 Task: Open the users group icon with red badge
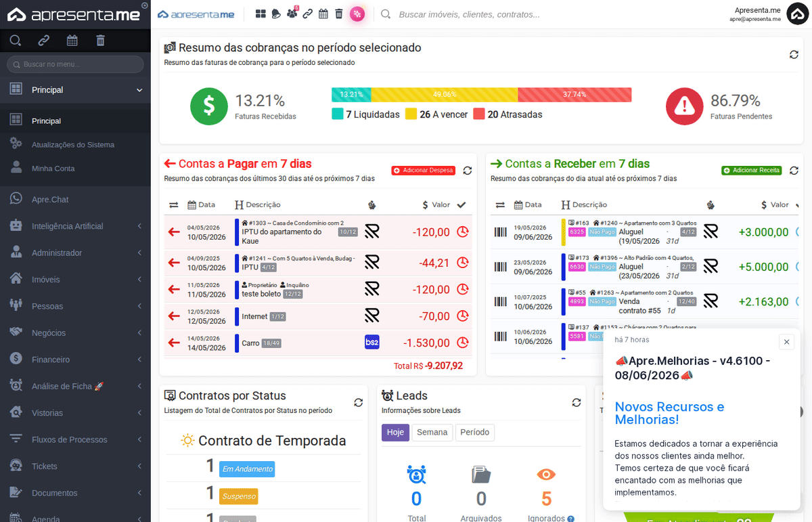(x=292, y=14)
